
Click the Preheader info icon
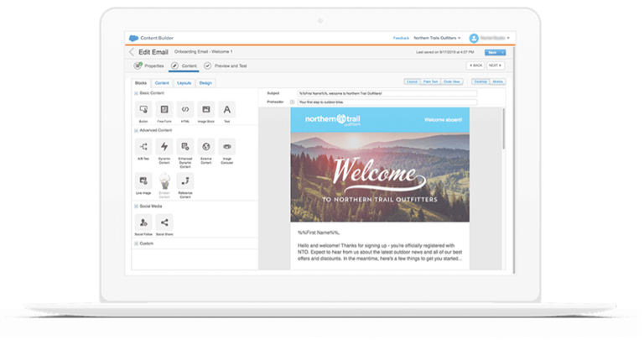click(293, 102)
